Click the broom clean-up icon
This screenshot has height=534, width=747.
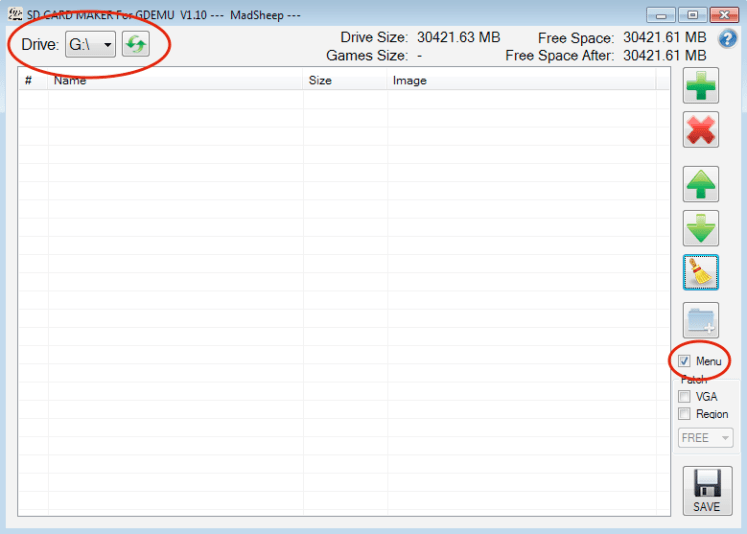[x=700, y=272]
